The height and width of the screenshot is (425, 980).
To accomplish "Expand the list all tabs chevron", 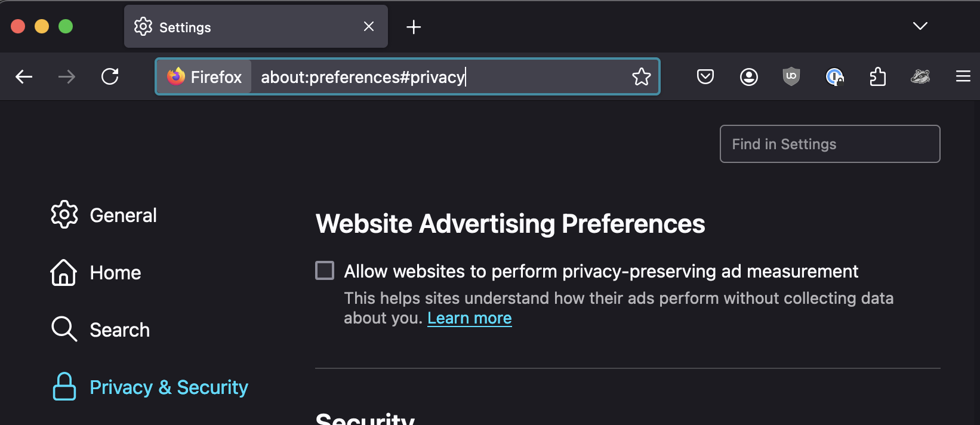I will [920, 26].
